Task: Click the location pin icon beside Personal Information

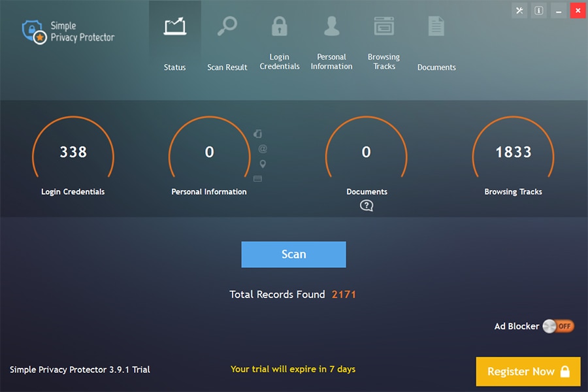Action: (x=263, y=164)
